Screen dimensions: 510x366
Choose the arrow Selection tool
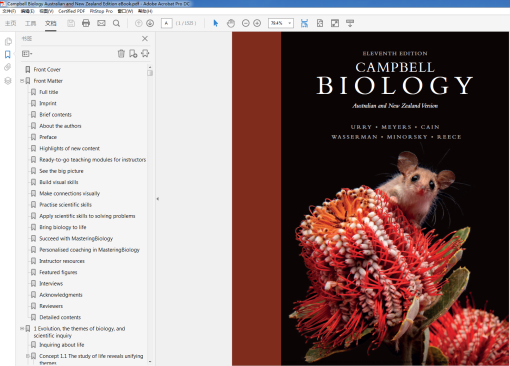[x=216, y=23]
